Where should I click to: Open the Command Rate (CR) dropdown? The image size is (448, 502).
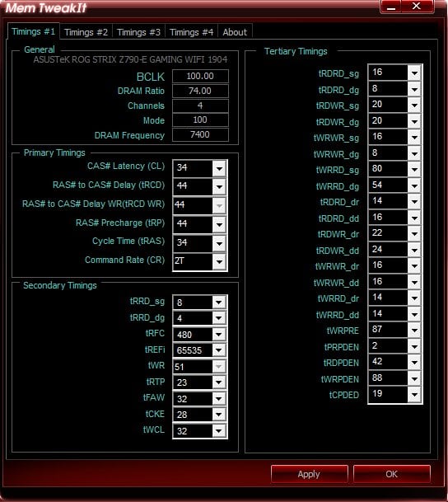pos(219,261)
